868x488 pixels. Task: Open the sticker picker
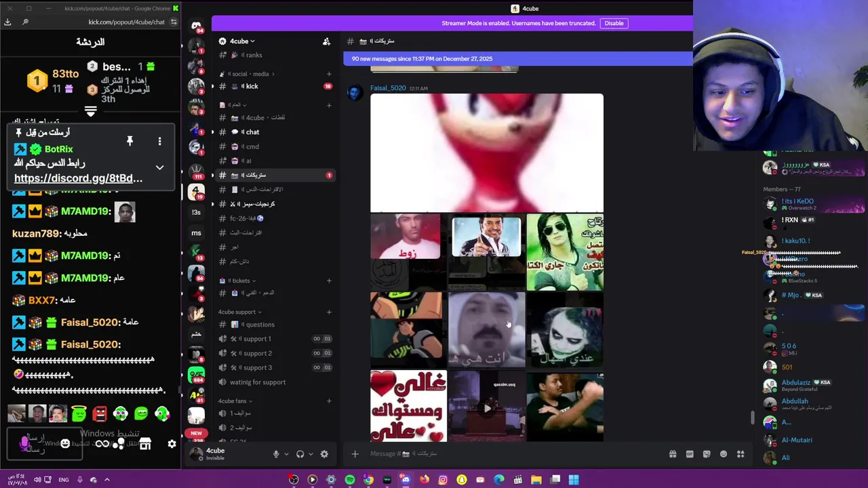[x=707, y=454]
